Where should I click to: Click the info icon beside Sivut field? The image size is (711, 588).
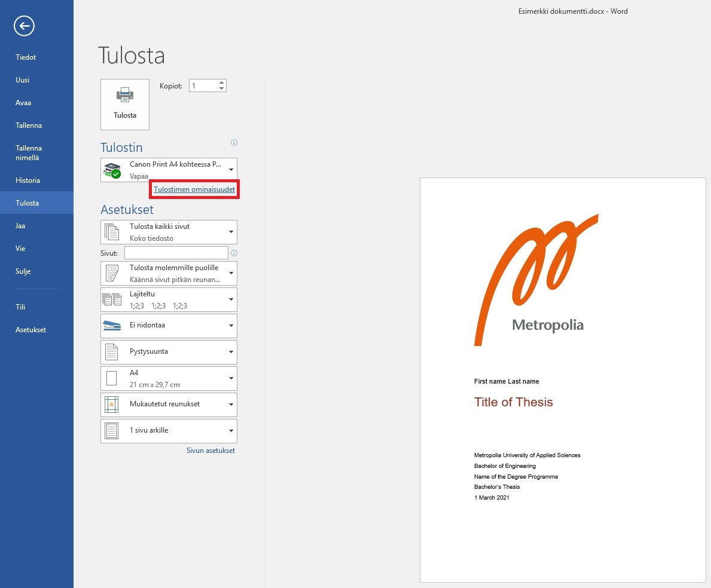click(x=234, y=253)
